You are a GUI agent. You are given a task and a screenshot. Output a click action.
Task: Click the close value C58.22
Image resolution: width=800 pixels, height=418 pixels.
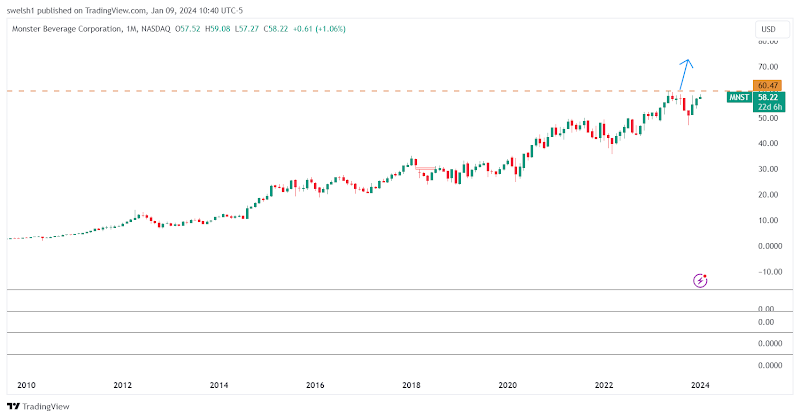click(276, 29)
